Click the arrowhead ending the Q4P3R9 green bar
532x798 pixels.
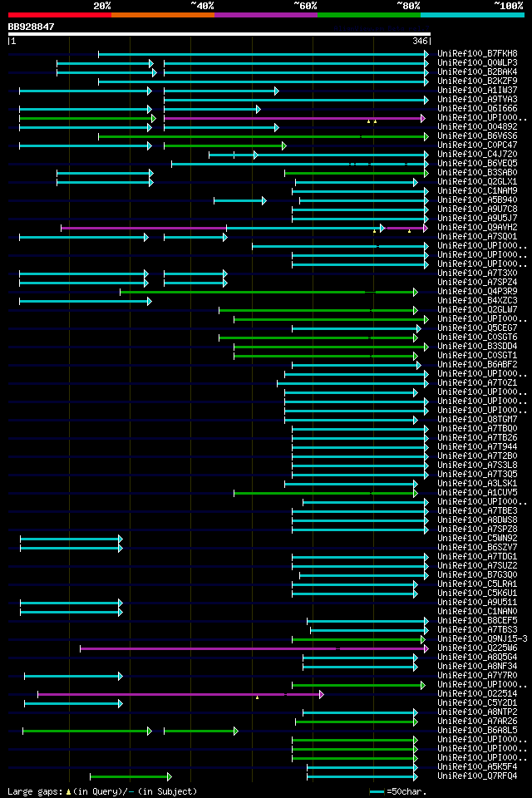point(416,292)
